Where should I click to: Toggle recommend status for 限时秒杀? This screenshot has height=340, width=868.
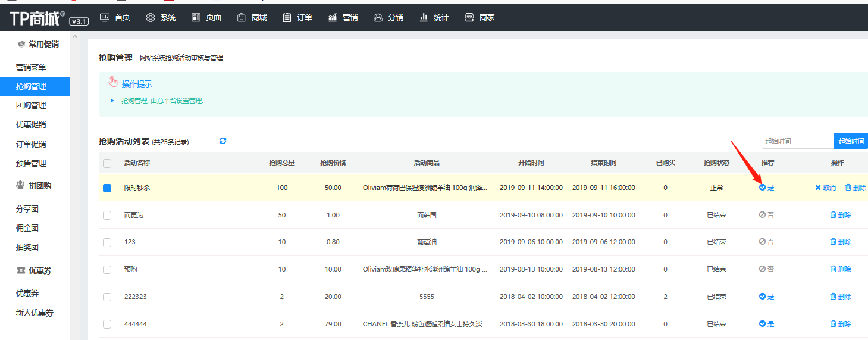click(766, 188)
